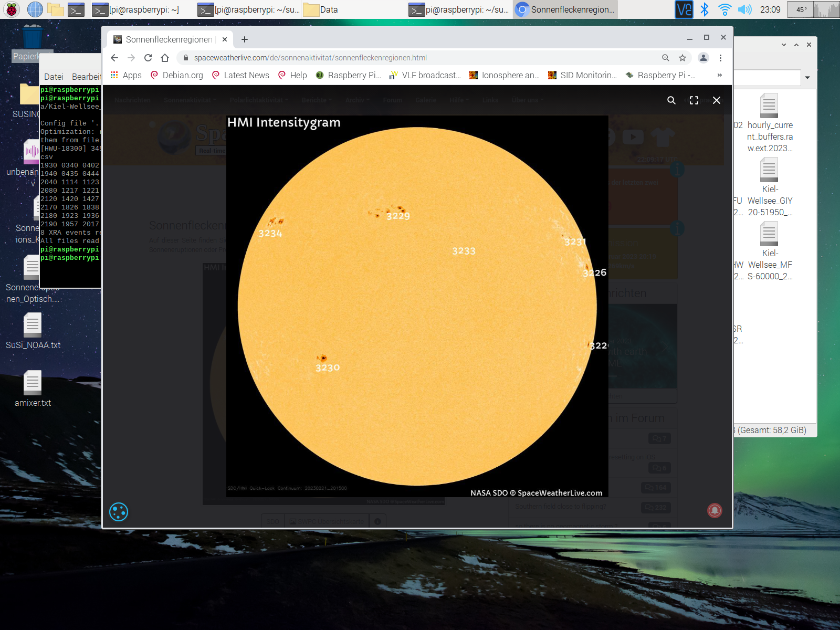Open the Bearbeiten menu in the editor window
This screenshot has height=630, width=840.
point(86,77)
